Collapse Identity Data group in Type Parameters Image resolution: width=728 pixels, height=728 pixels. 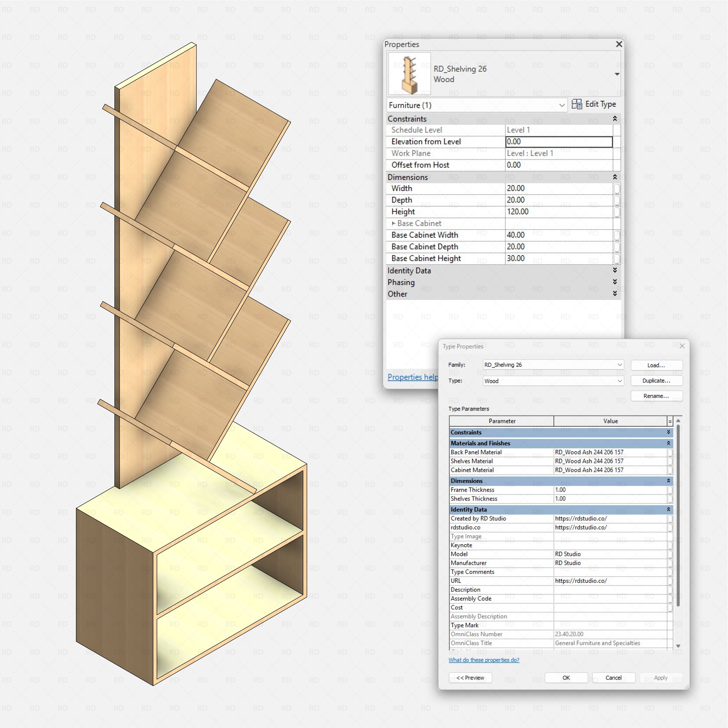[x=668, y=509]
